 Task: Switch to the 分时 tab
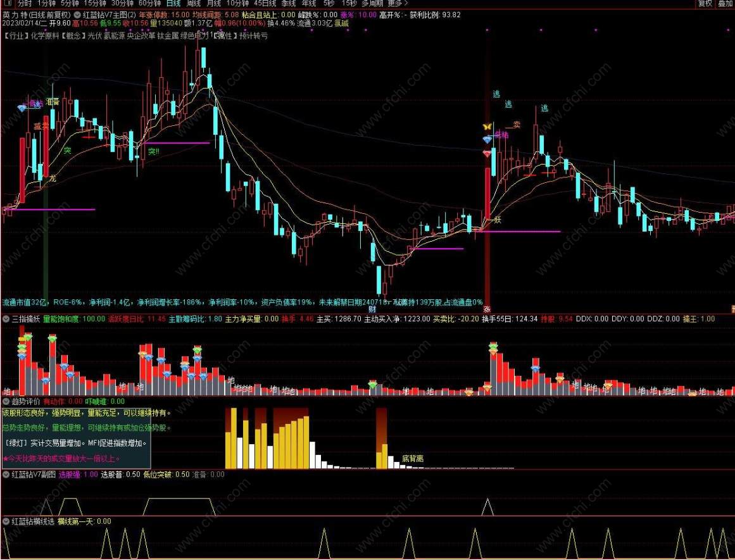(25, 3)
